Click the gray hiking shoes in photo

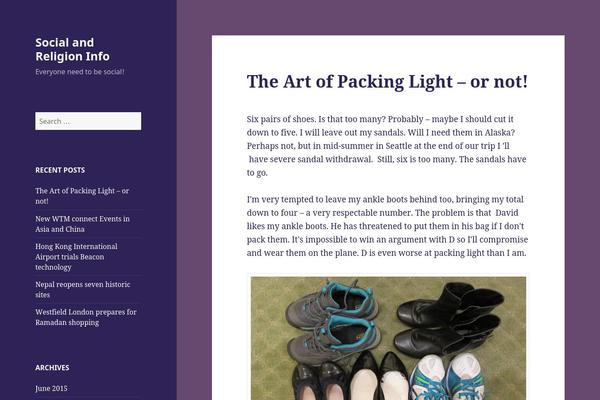332,322
